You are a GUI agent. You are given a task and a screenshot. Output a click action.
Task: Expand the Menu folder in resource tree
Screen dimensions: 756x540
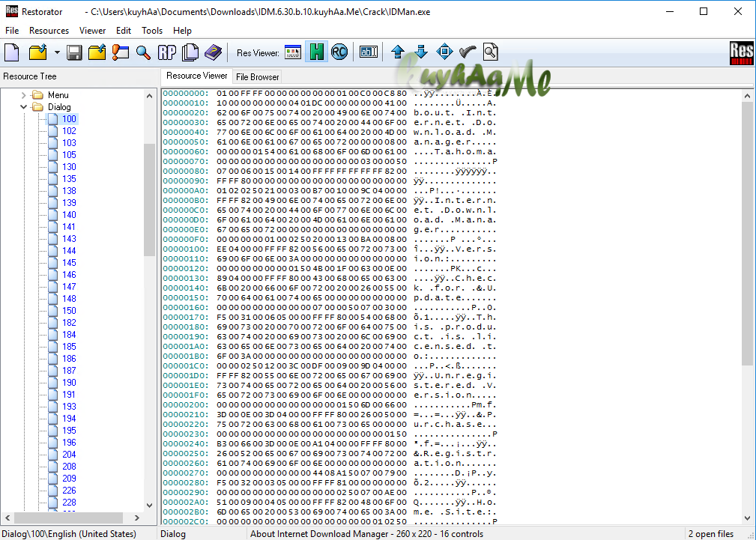click(x=23, y=95)
